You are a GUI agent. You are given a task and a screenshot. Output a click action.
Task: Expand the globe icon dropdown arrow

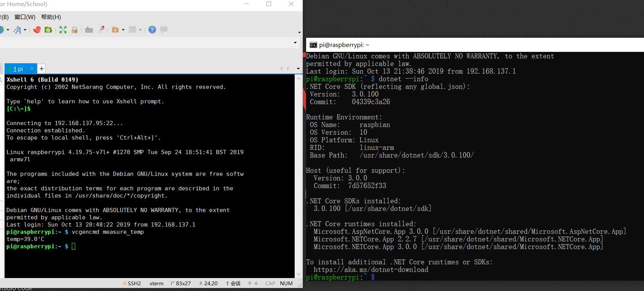pos(8,30)
